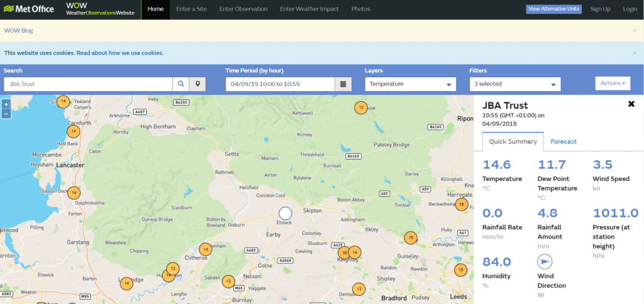
Task: Click the map pin location icon
Action: 197,84
